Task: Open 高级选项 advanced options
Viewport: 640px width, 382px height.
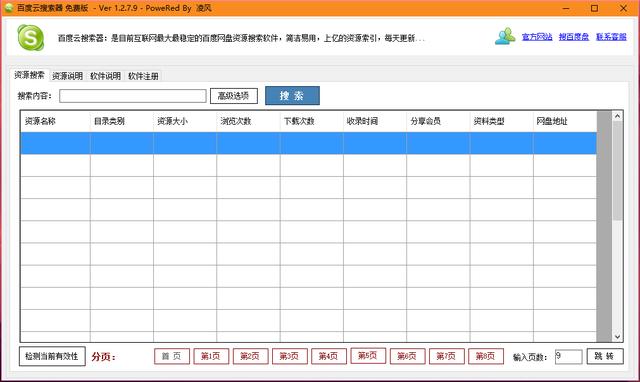Action: (233, 96)
